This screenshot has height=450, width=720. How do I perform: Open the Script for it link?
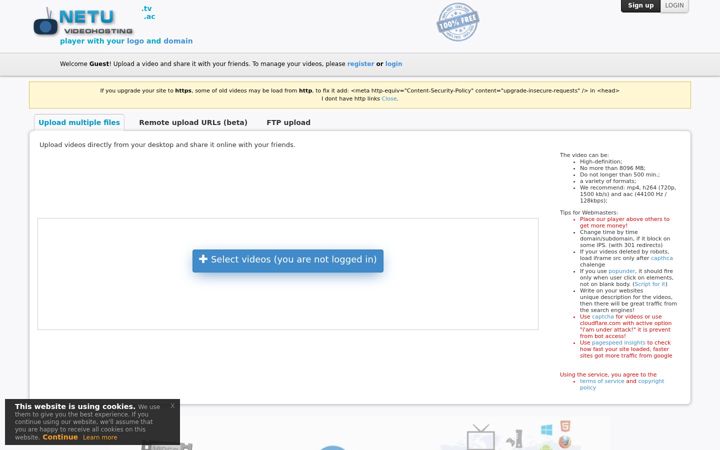pos(649,284)
